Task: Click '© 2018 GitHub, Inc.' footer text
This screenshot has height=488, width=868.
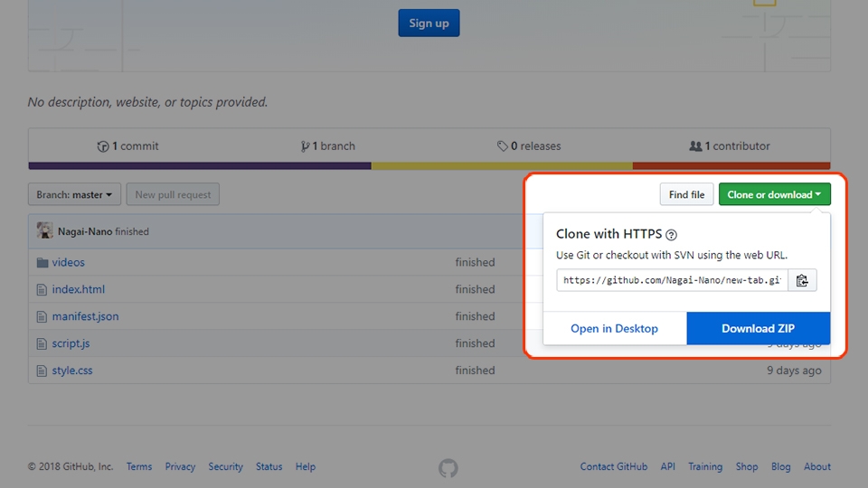Action: click(x=71, y=466)
